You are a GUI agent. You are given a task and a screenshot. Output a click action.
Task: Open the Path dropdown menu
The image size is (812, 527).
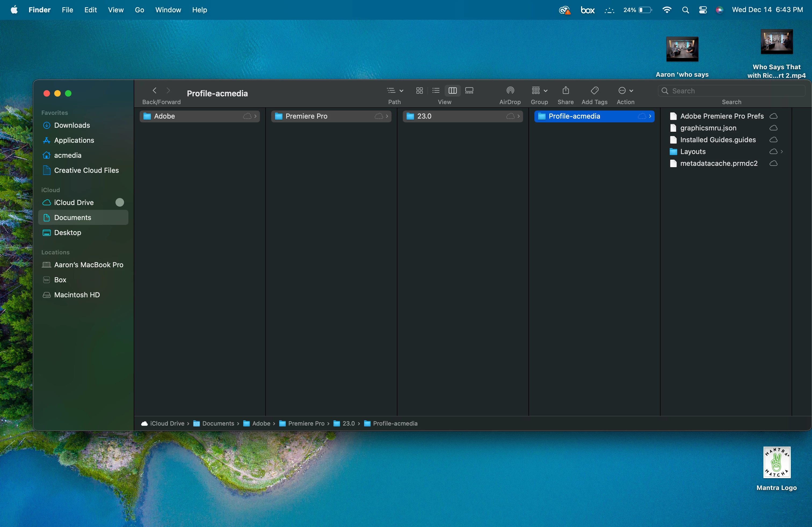395,91
